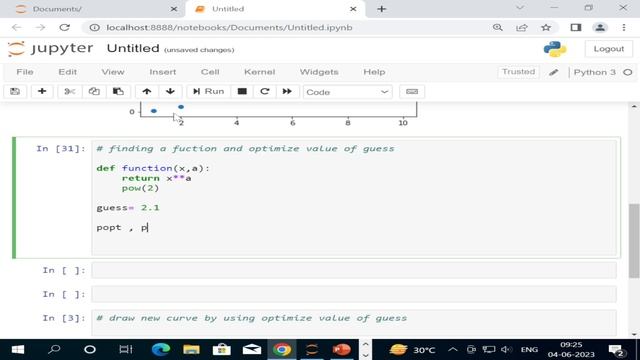Click the Jupyter logo
Image resolution: width=640 pixels, height=360 pixels.
click(x=51, y=49)
